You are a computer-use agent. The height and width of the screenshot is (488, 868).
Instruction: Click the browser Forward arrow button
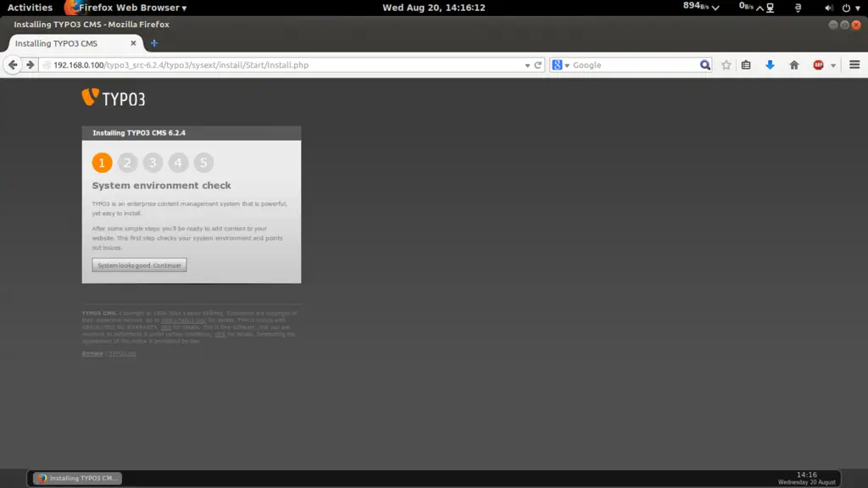point(30,64)
